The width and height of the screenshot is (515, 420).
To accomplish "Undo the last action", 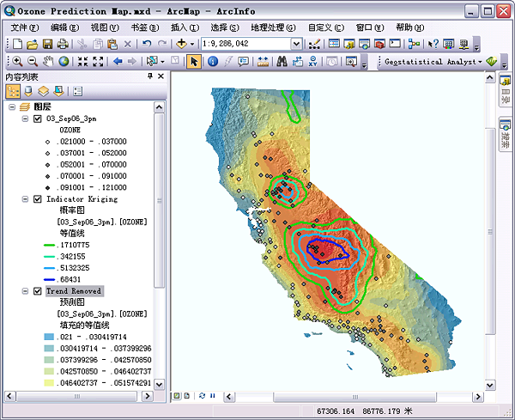I will 147,44.
